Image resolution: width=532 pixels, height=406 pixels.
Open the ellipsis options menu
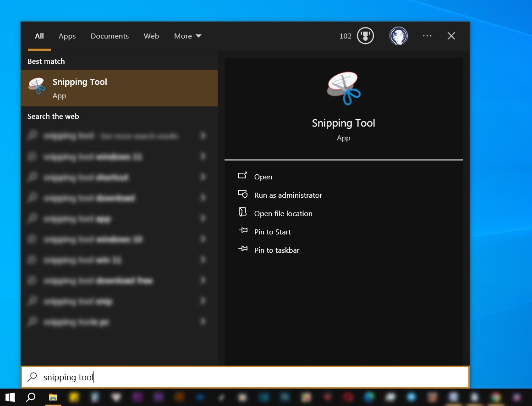coord(427,36)
